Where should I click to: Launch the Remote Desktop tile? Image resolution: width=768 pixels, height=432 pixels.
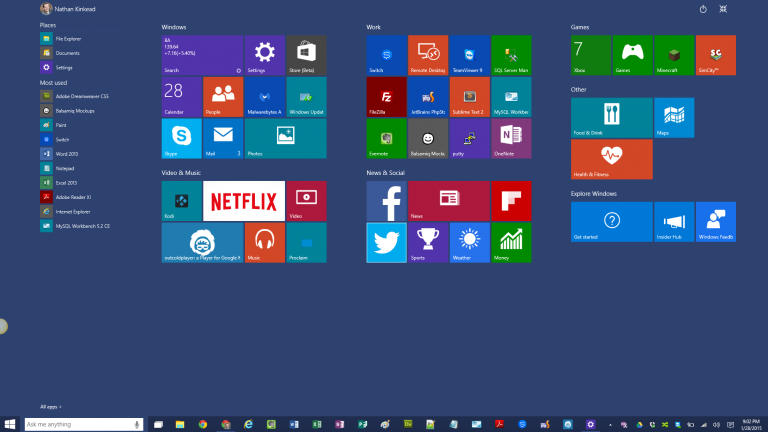[x=428, y=55]
